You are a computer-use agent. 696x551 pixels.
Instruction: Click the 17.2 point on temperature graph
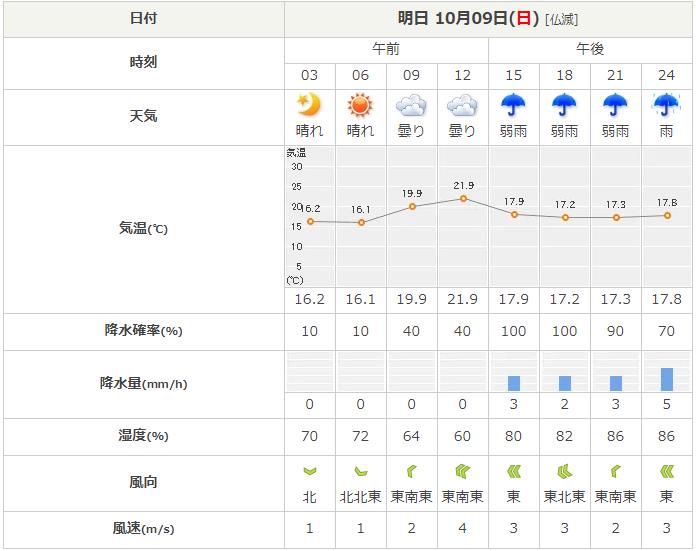click(566, 218)
